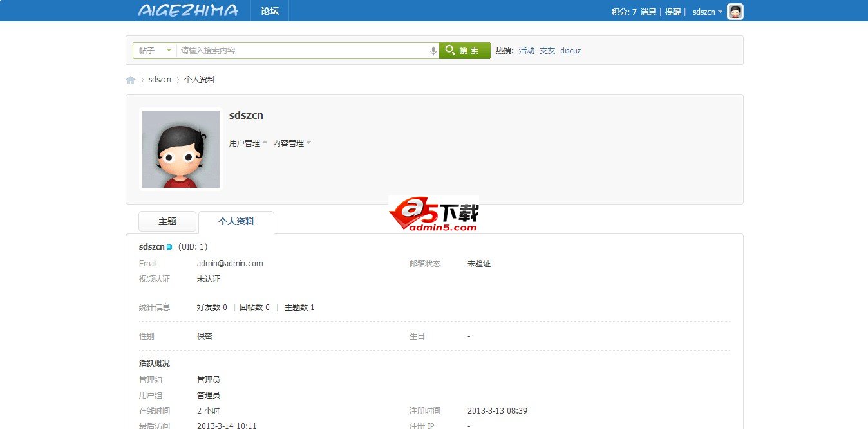Screen dimensions: 868x429
Task: Click the sdszcn username heading beside avatar
Action: pos(246,116)
